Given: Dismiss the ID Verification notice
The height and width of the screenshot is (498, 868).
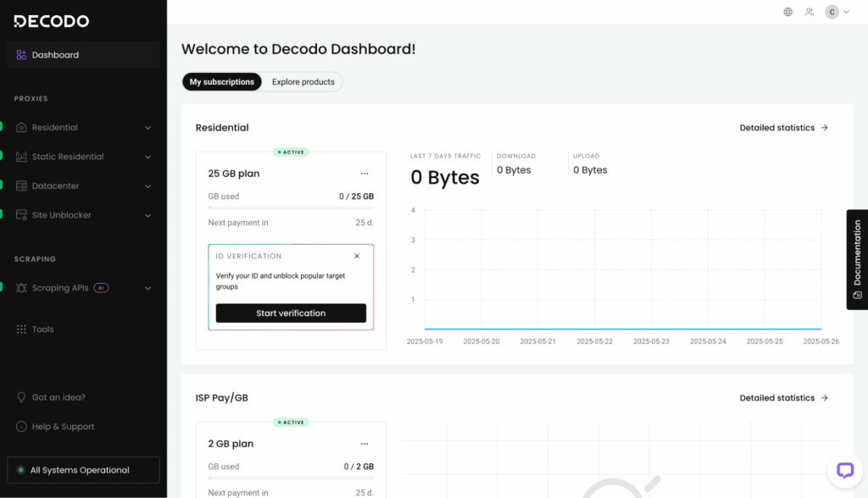Looking at the screenshot, I should click(357, 255).
